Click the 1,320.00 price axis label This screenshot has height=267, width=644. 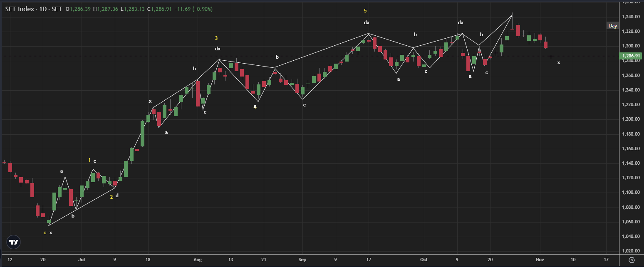pos(630,31)
